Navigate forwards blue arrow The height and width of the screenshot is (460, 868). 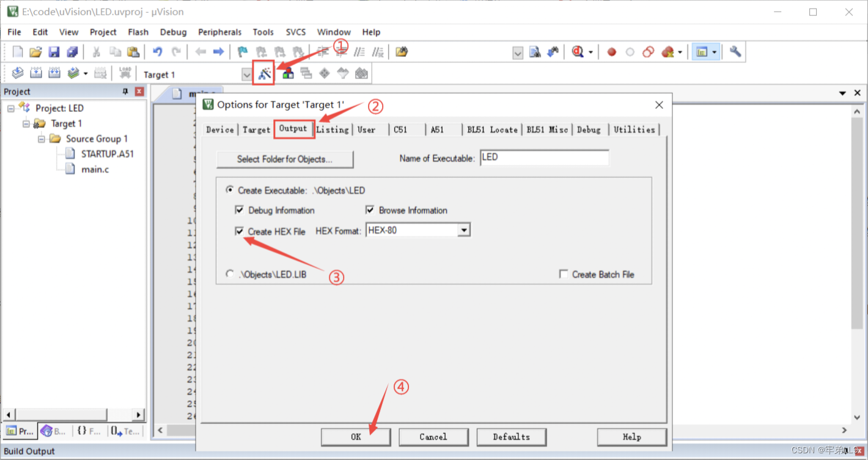pos(218,52)
